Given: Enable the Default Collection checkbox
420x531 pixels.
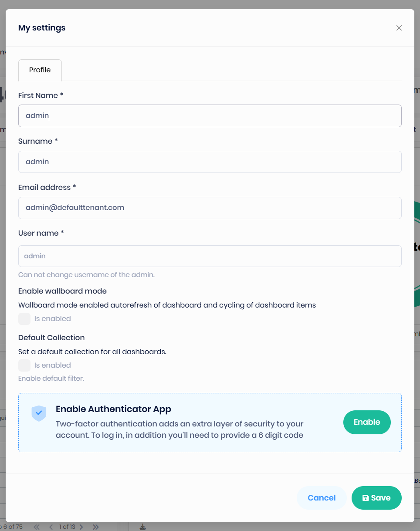Looking at the screenshot, I should click(24, 365).
